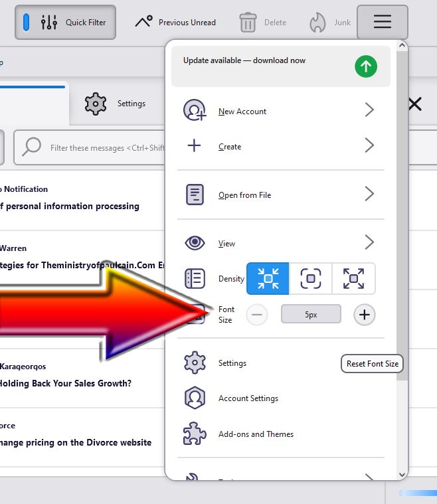Click the Account Settings icon in menu
437x504 pixels.
195,398
